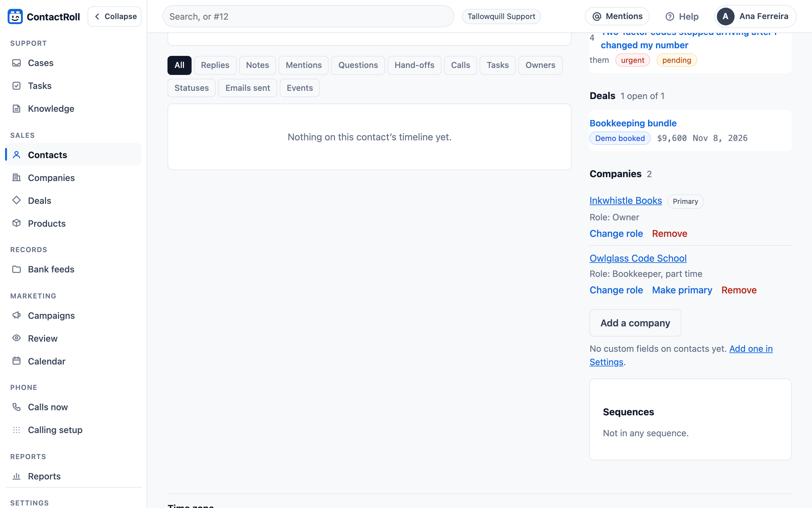Click the Companies building icon
The height and width of the screenshot is (508, 812).
16,178
